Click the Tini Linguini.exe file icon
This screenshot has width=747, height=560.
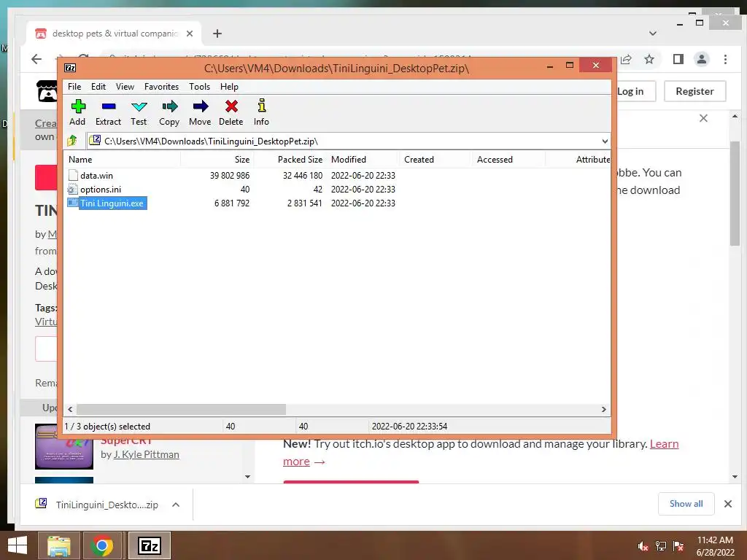[72, 203]
